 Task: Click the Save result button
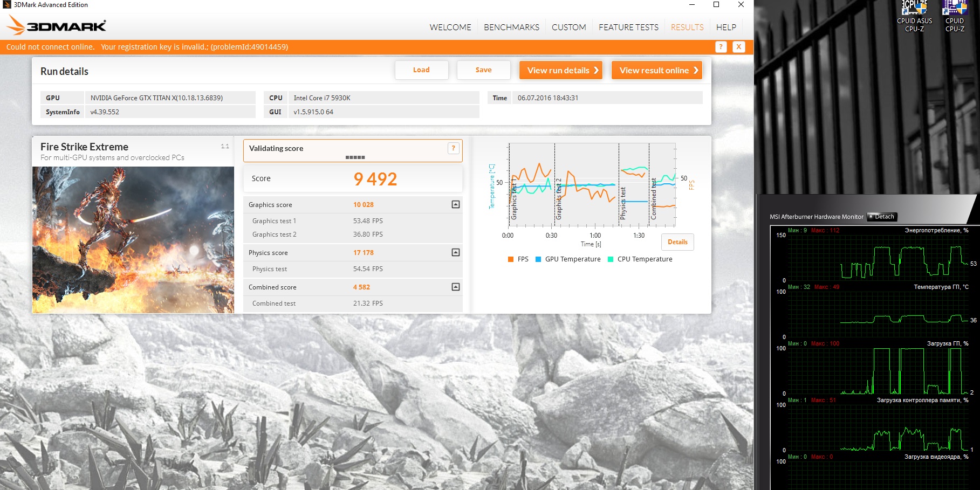coord(483,70)
